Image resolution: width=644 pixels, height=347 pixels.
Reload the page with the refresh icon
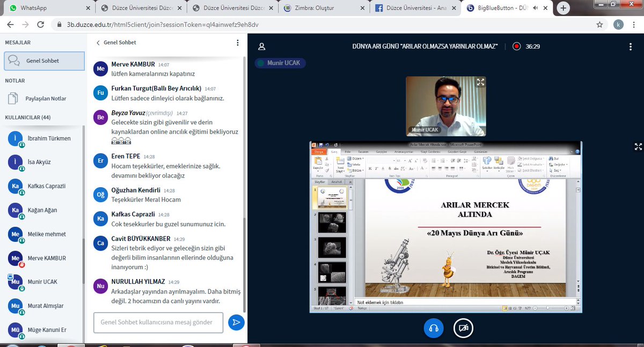click(39, 25)
